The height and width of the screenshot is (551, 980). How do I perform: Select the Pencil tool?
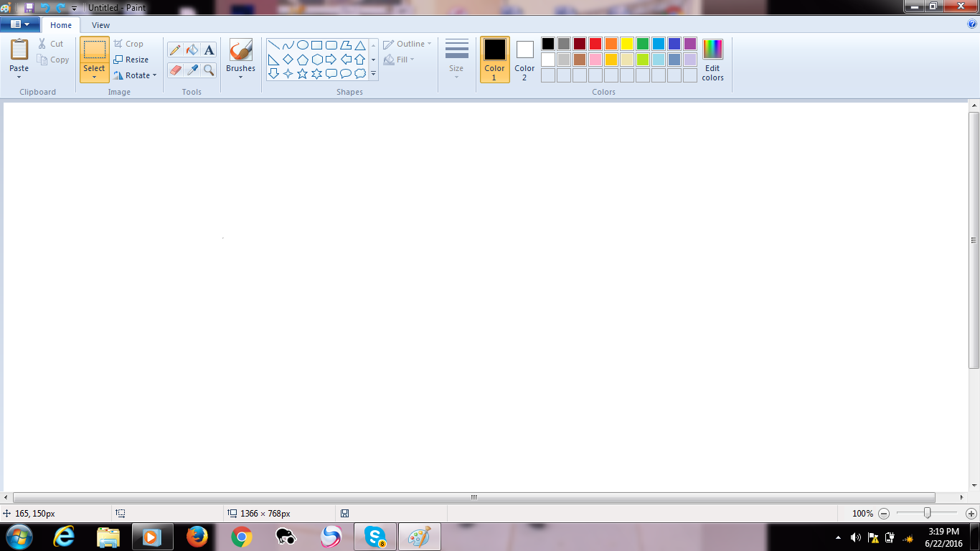coord(174,50)
